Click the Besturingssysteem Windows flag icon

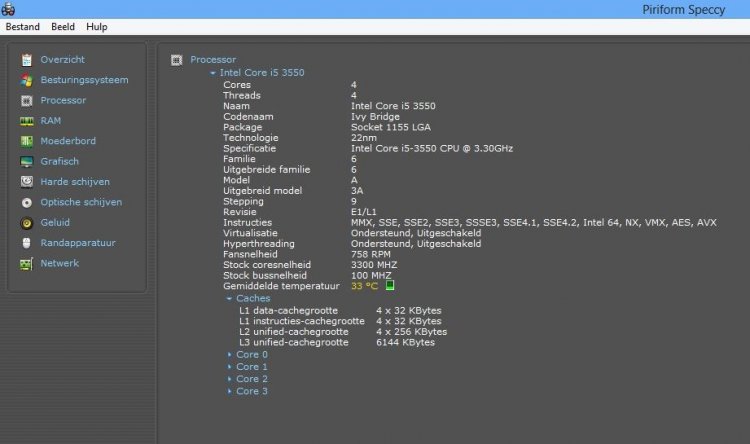pos(27,80)
